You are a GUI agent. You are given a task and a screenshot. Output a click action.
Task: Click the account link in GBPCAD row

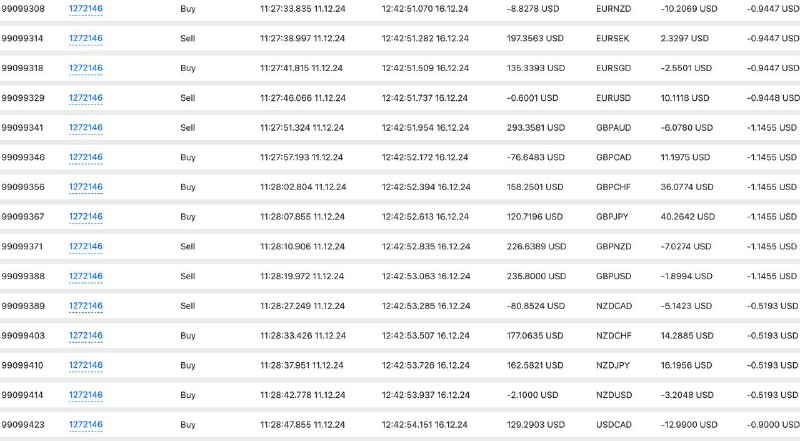click(x=86, y=157)
